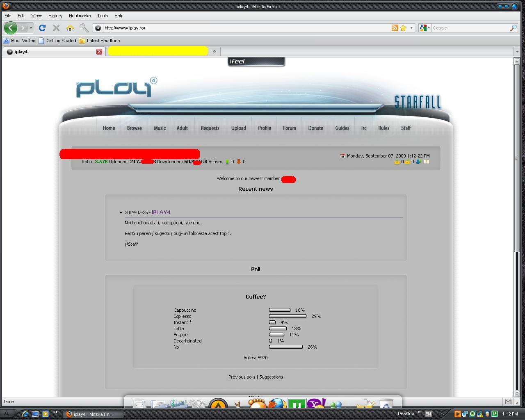Viewport: 525px width, 420px height.
Task: View Previous polls
Action: (242, 377)
